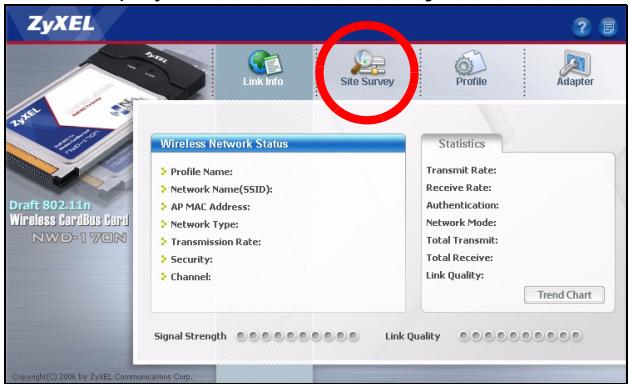Click the Network Mode statistic label

coord(461,223)
